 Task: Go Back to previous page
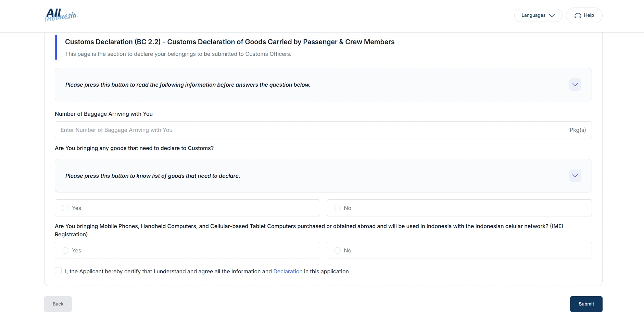pos(58,304)
